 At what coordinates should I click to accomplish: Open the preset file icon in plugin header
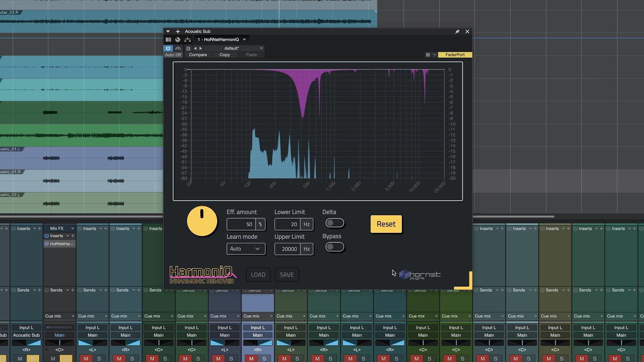pyautogui.click(x=188, y=48)
